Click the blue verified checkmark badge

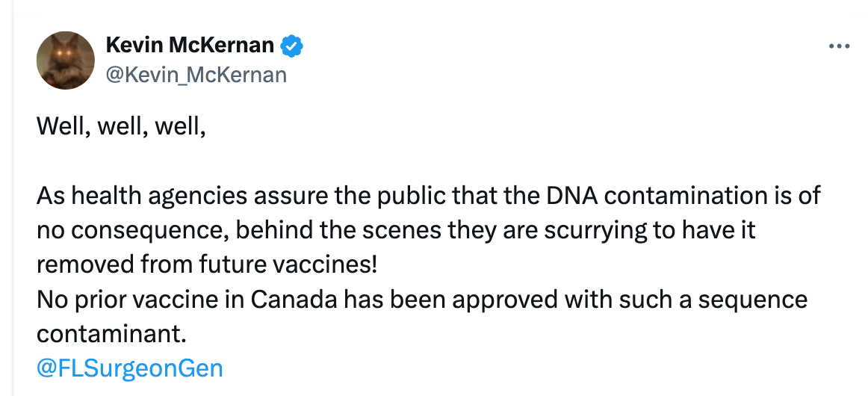291,46
